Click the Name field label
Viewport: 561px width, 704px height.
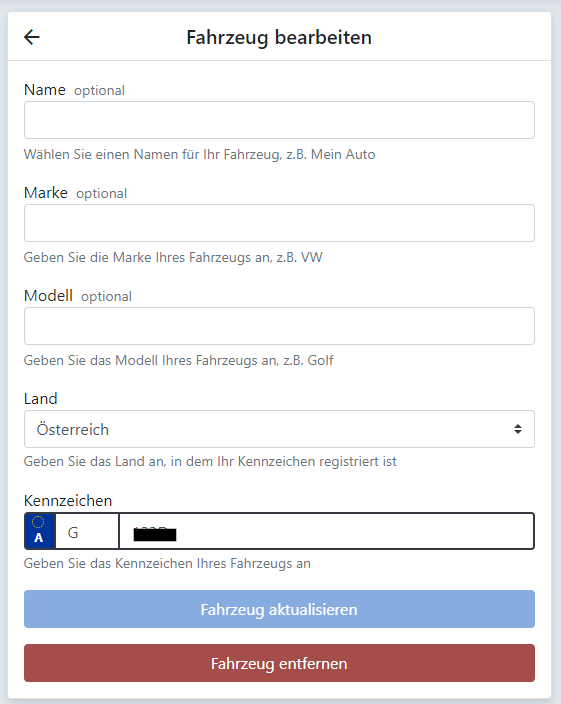(45, 90)
